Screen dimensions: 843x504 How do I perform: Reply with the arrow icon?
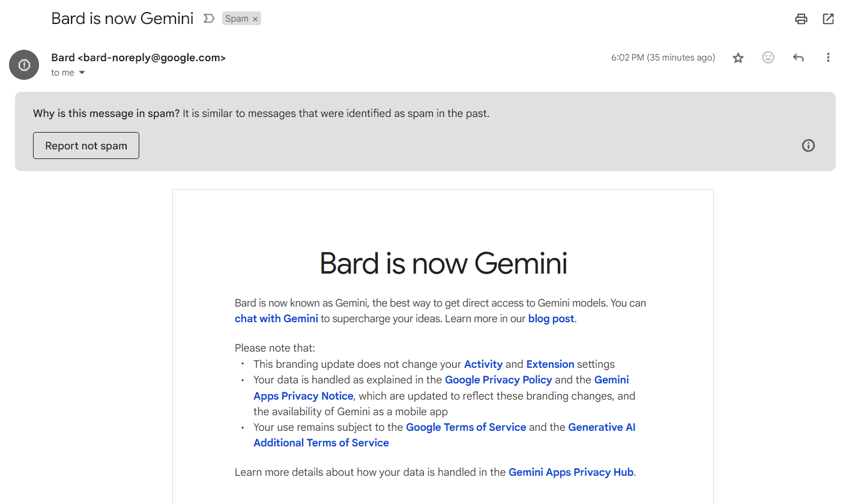(798, 58)
